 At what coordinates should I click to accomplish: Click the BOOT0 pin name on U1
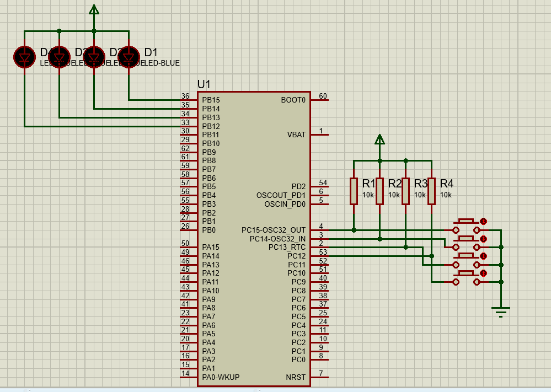(293, 100)
